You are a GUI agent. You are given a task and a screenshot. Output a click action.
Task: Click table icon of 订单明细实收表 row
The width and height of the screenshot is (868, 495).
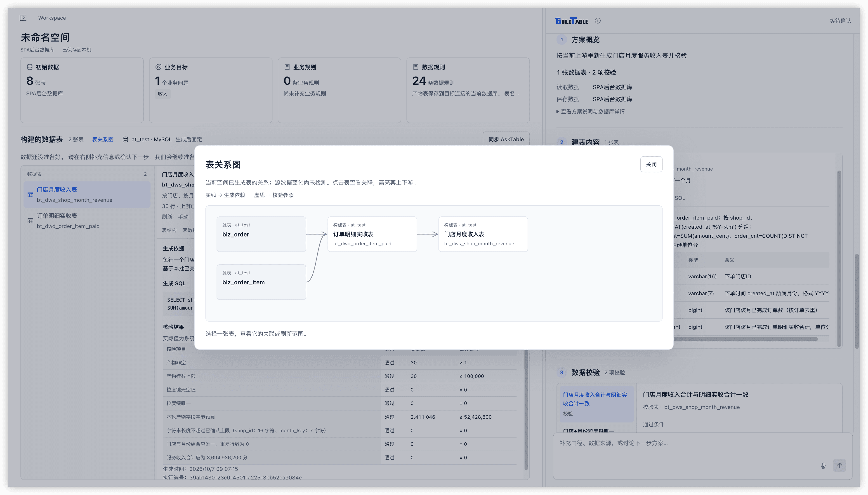(30, 221)
